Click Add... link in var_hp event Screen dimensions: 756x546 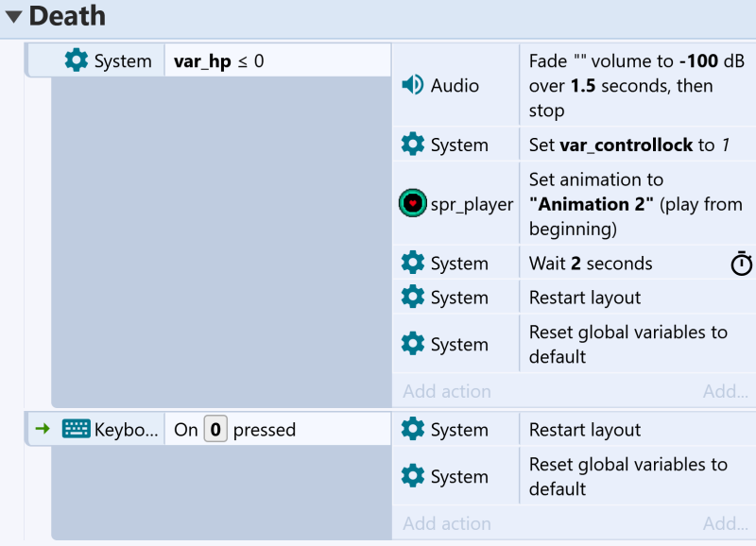coord(725,391)
